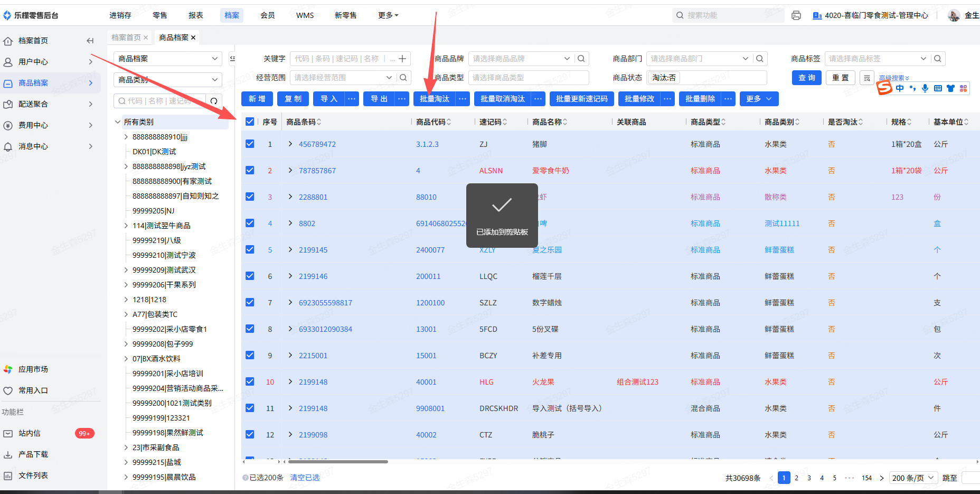Uncheck the row checkbox for 爱零食牛奶

click(x=250, y=170)
